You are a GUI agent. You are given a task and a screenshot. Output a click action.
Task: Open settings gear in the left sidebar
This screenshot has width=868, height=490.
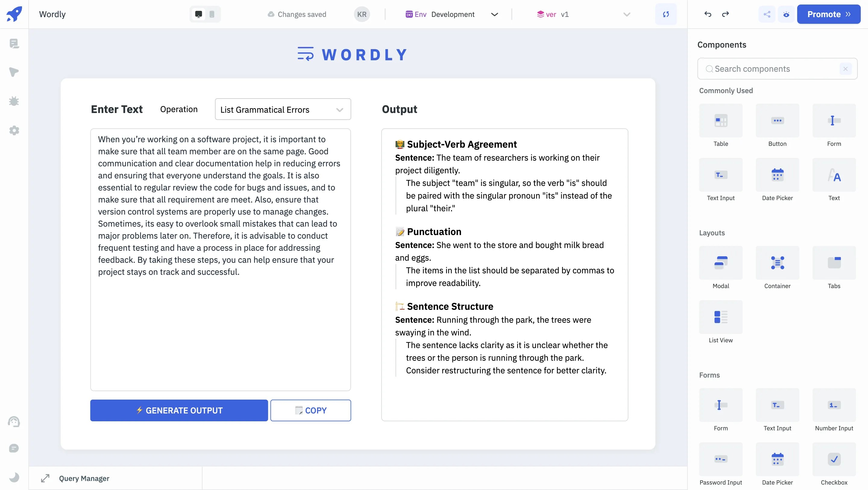point(14,130)
